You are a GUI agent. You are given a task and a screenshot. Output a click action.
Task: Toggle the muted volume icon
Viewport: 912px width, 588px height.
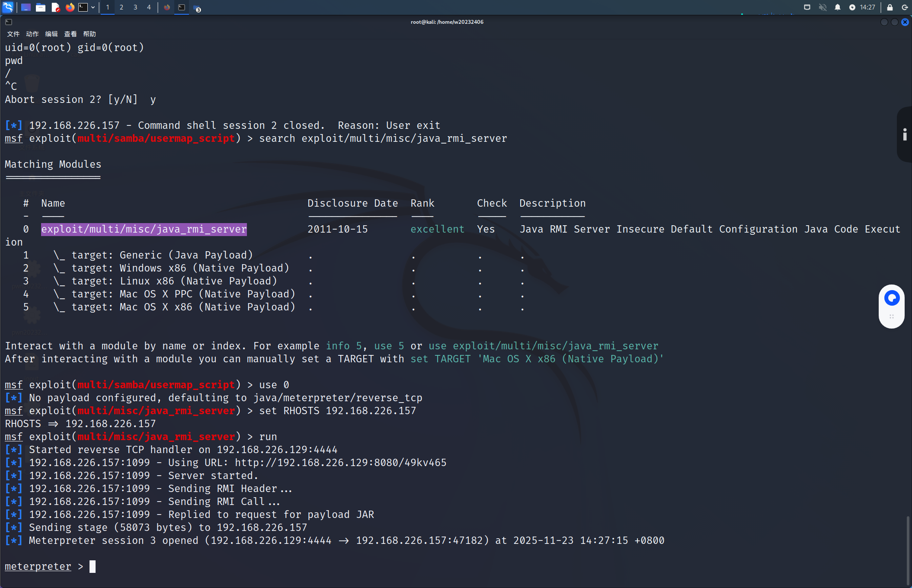[x=822, y=7]
